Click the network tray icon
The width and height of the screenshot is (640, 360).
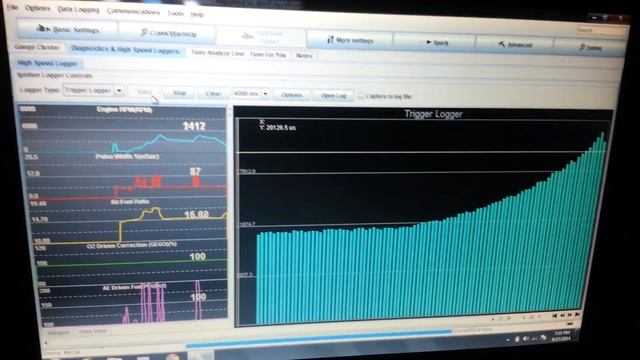click(x=534, y=338)
